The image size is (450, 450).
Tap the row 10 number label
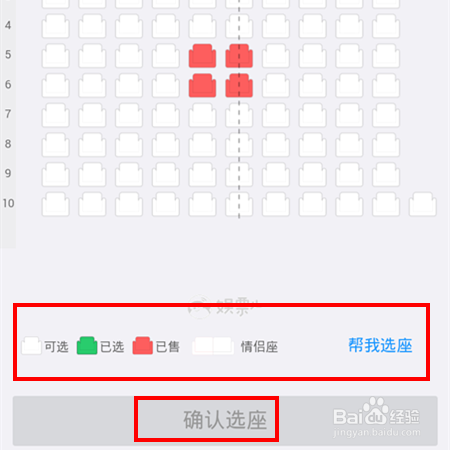[9, 203]
